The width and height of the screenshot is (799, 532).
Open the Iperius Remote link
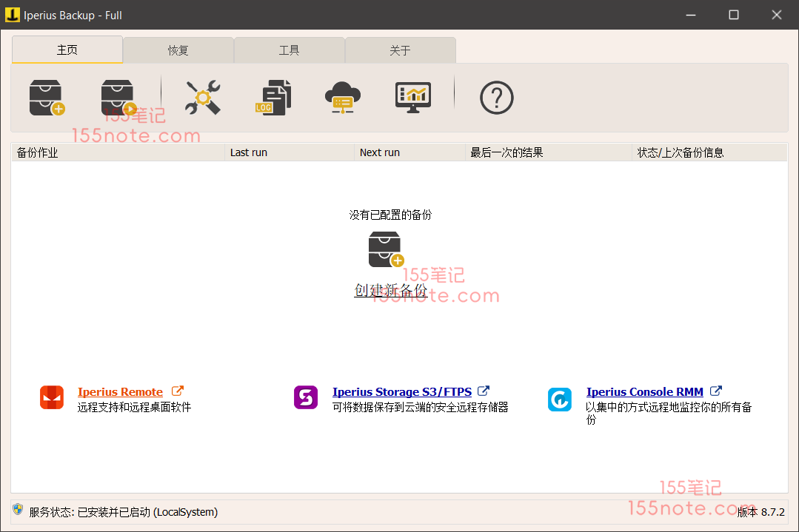pyautogui.click(x=120, y=392)
